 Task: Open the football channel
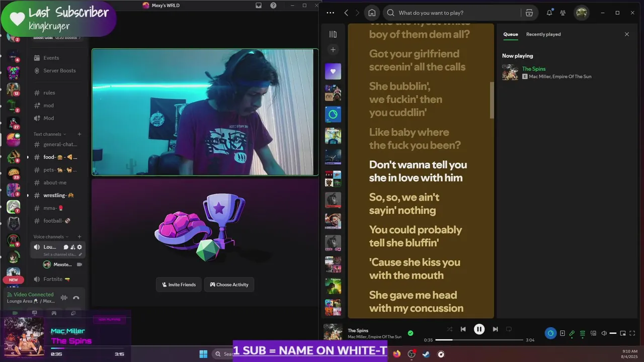tap(57, 221)
